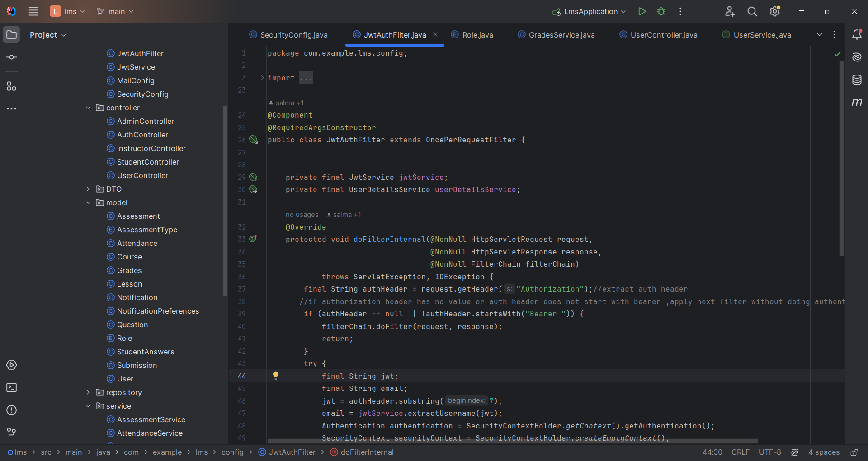Open the lms project dropdown
868x461 pixels.
tap(67, 11)
